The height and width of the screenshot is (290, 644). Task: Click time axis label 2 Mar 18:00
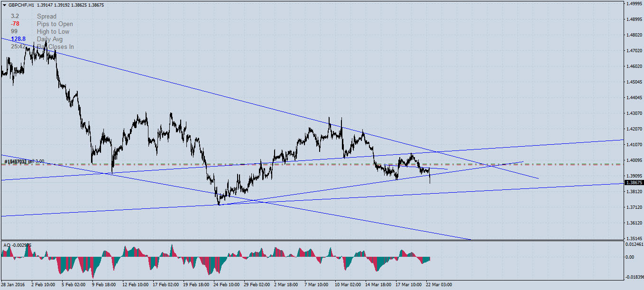click(x=286, y=285)
